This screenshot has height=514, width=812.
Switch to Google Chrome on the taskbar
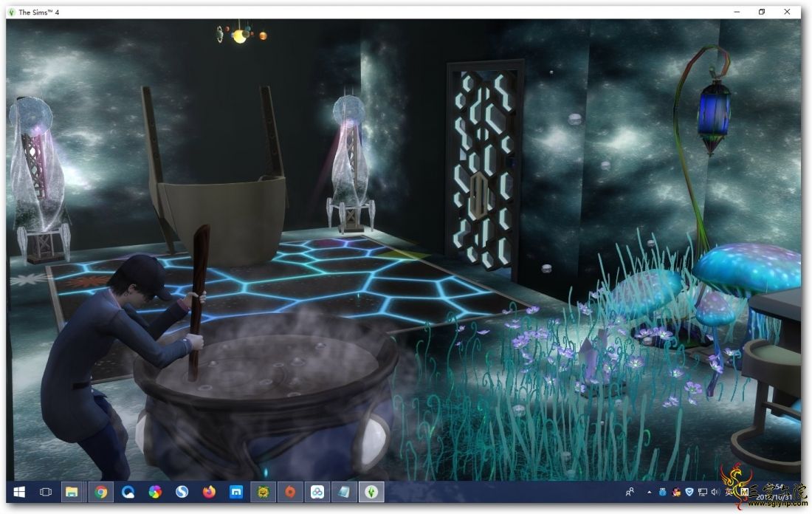(101, 492)
